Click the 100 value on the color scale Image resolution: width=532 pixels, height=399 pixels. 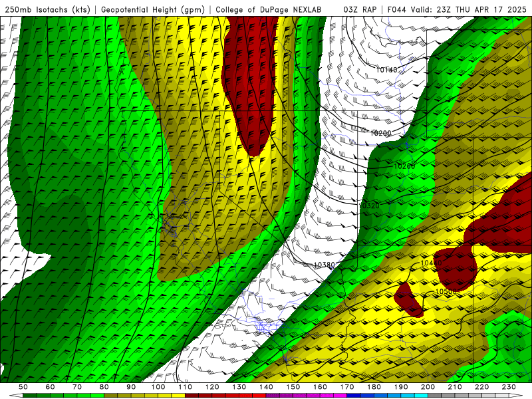point(158,387)
